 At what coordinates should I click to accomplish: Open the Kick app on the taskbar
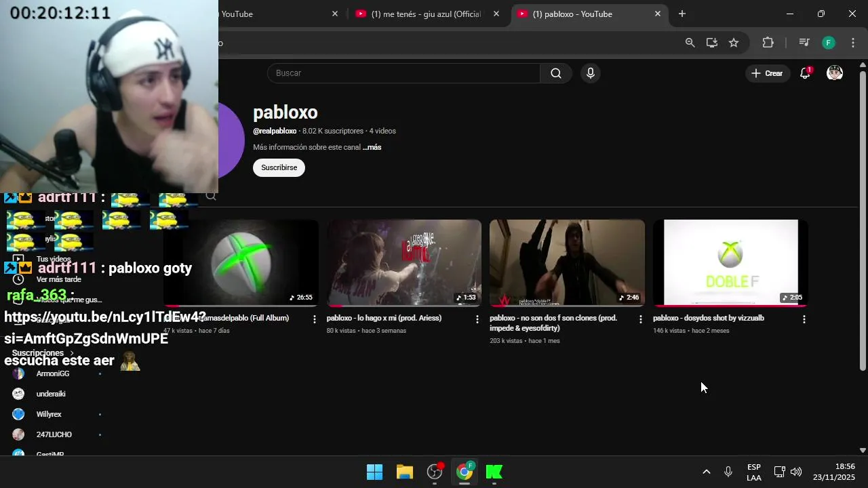pos(494,472)
